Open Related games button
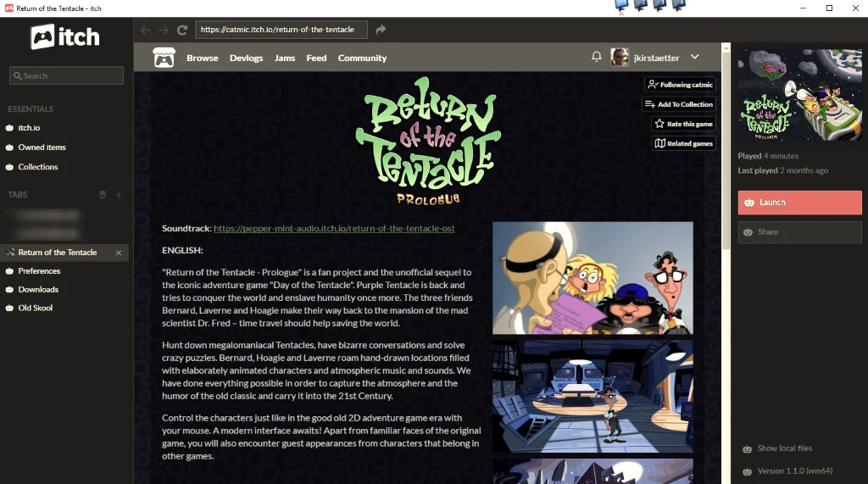The image size is (868, 484). tap(683, 143)
